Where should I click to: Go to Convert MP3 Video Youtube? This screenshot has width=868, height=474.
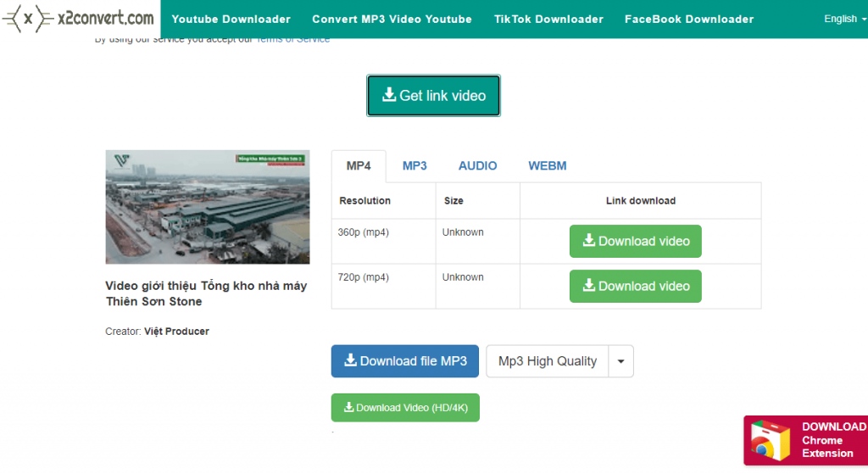(392, 19)
